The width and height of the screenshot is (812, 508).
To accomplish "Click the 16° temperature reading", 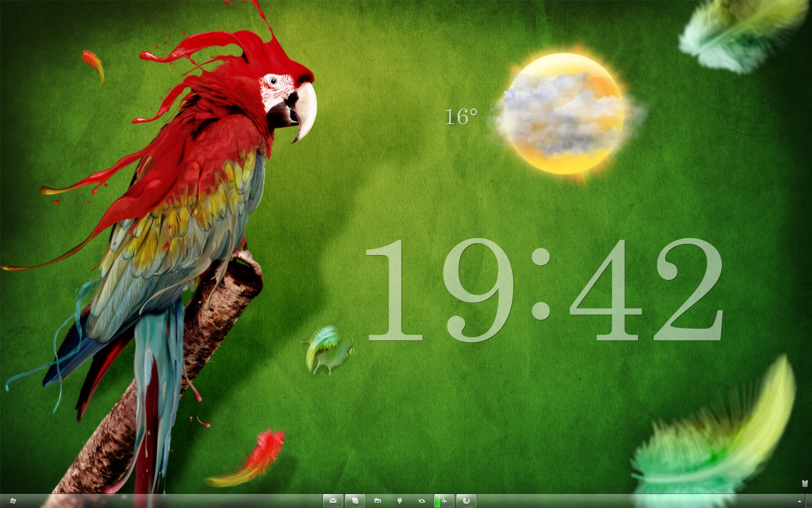I will 461,117.
